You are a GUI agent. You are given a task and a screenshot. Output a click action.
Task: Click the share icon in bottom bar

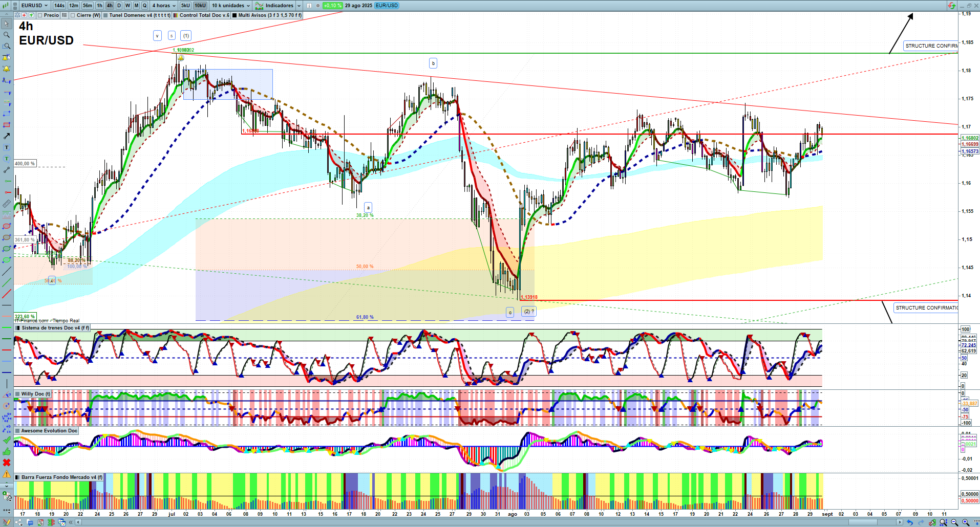pos(18,522)
